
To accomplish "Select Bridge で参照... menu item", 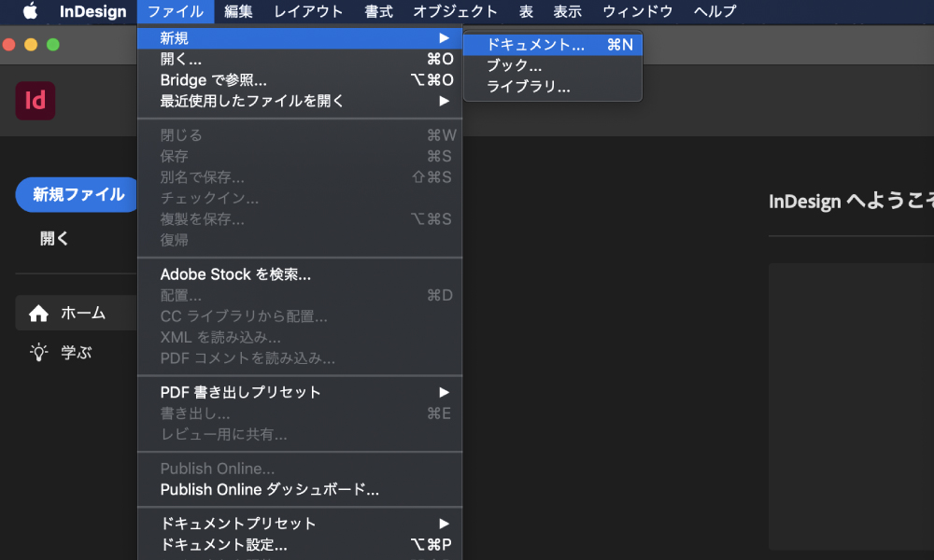I will (x=300, y=79).
